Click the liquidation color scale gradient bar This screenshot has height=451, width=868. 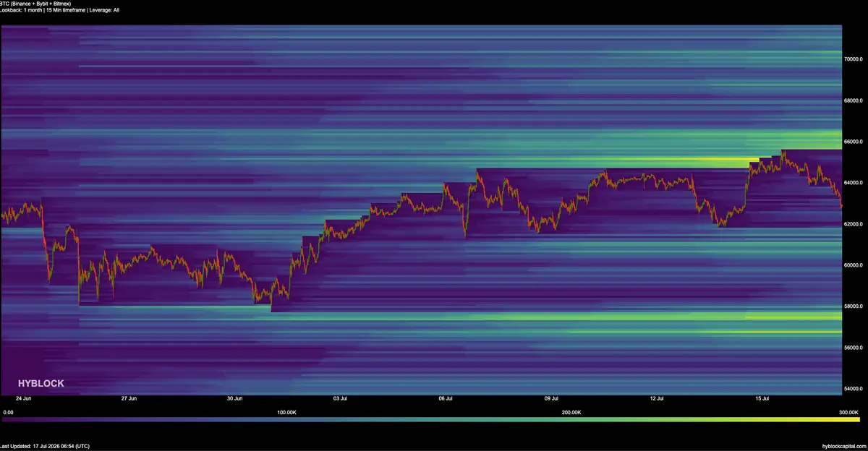coord(431,418)
